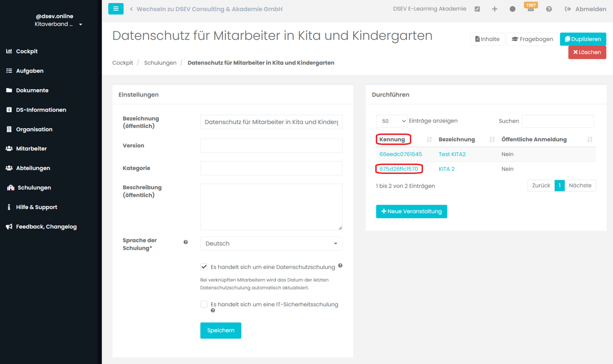Click the edit pencil icon in top bar
Image resolution: width=613 pixels, height=364 pixels.
[x=477, y=9]
